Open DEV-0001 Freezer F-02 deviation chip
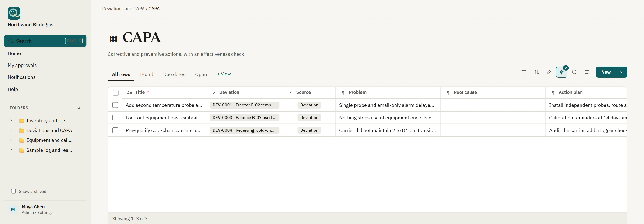 pos(244,105)
